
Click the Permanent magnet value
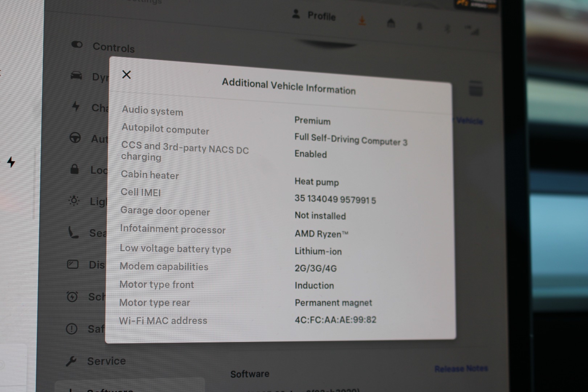[x=333, y=303]
